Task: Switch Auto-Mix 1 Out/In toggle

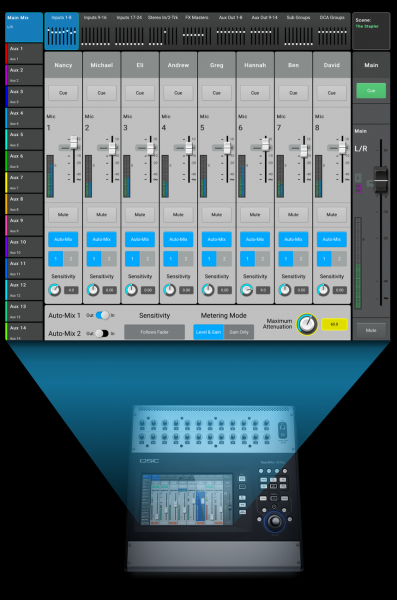Action: (x=102, y=315)
